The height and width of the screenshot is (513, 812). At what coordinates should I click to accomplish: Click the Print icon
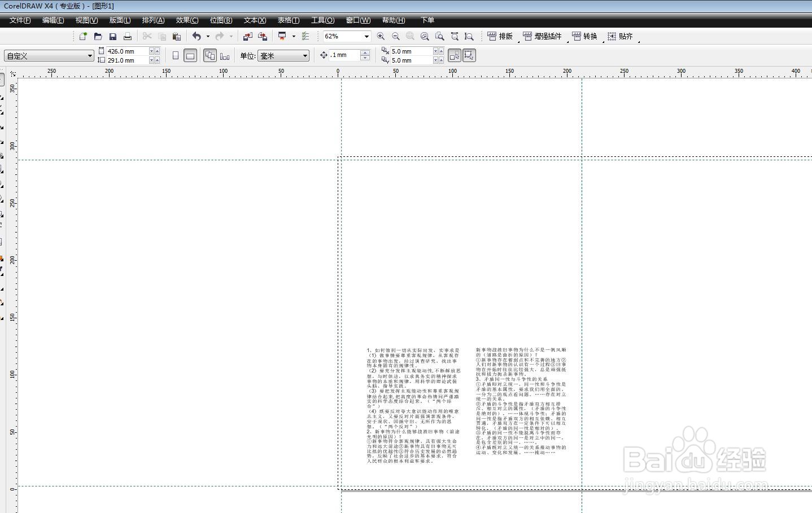(x=128, y=36)
